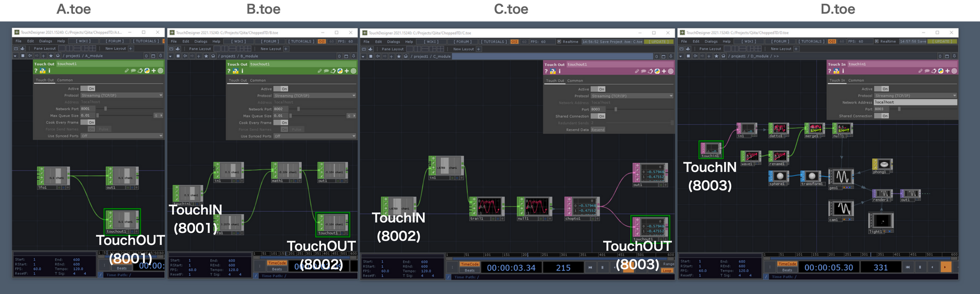Toggle Shared Connection in D.toe
Viewport: 980px width, 294px height.
pyautogui.click(x=882, y=116)
